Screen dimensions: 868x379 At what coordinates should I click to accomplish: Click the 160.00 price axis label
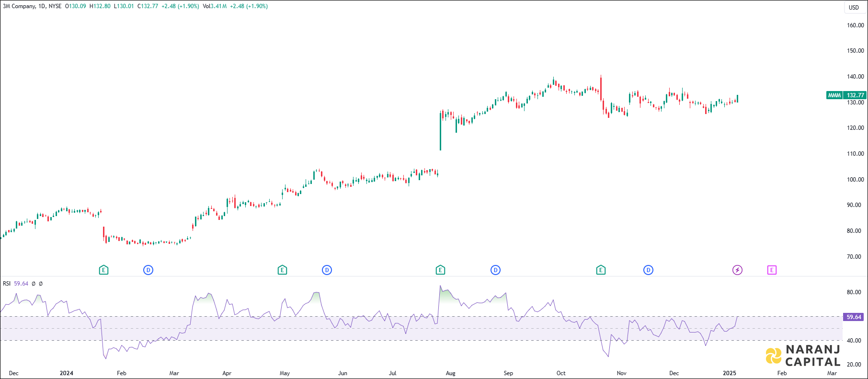click(856, 25)
